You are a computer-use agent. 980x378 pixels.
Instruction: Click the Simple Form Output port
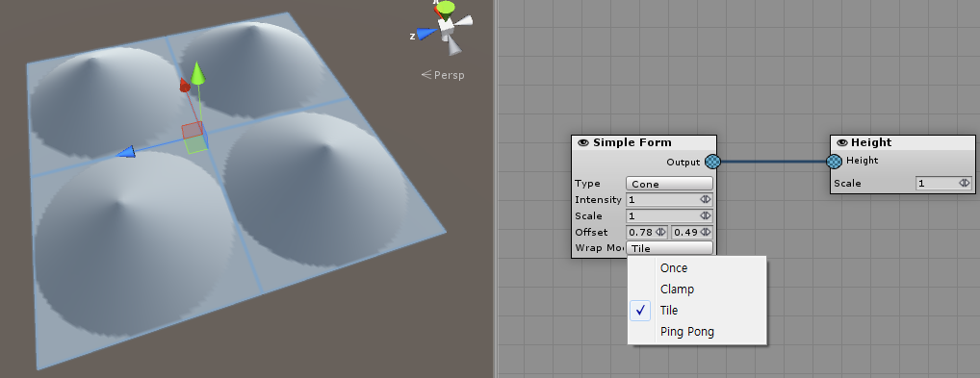point(712,162)
